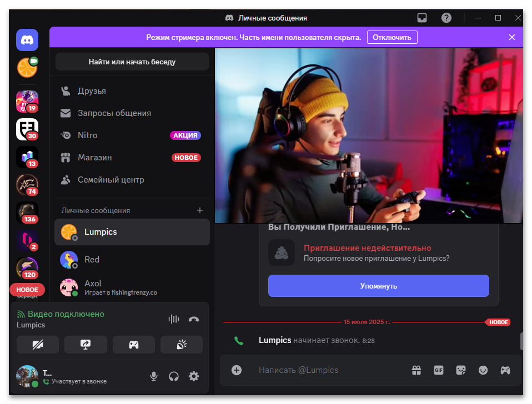Open server with 13 unread badge
This screenshot has height=404, width=532.
pos(27,157)
